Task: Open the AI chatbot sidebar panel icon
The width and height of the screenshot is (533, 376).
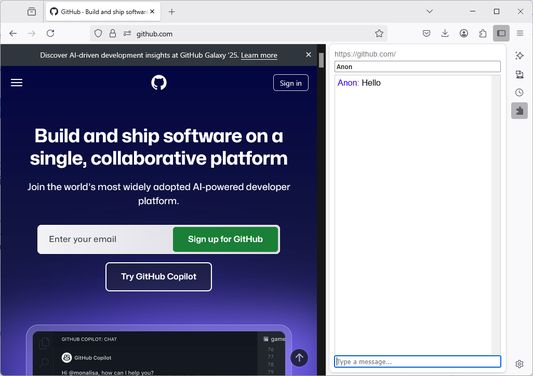Action: pos(519,55)
